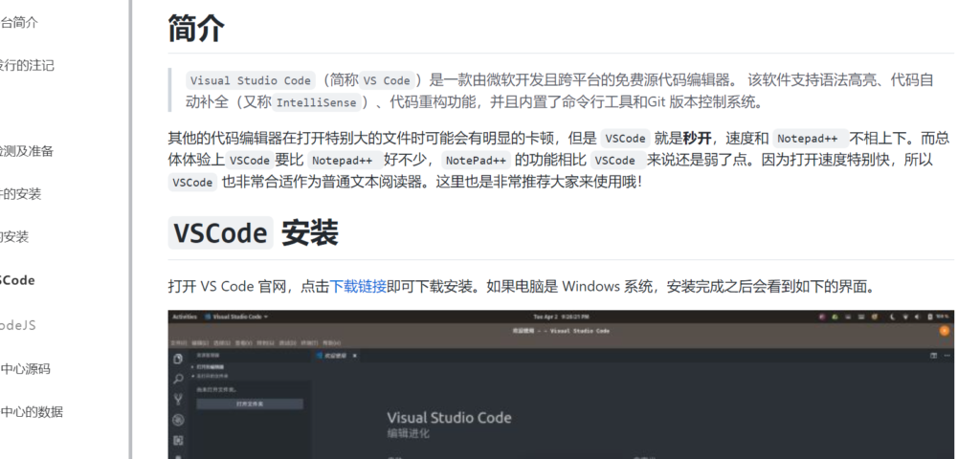
Task: Select the bold SCode sidebar entry
Action: 17,280
